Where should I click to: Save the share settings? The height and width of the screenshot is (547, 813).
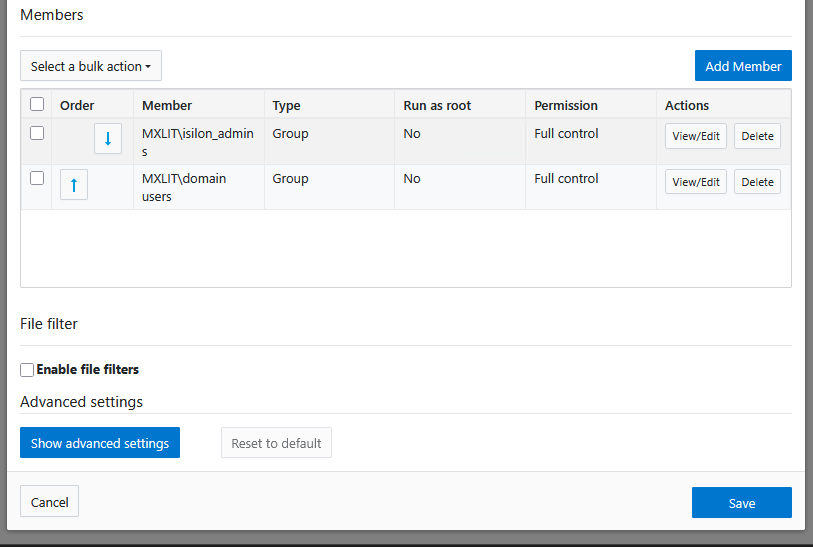[741, 503]
